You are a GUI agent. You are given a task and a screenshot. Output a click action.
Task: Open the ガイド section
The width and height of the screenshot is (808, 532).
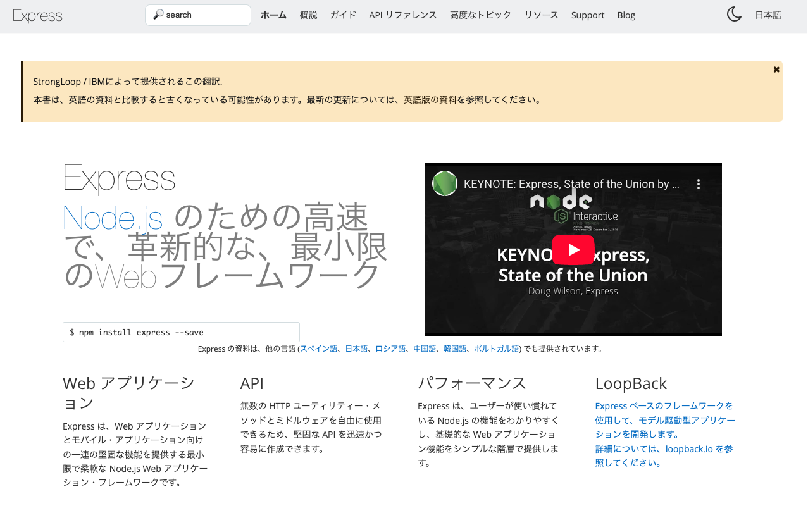click(342, 15)
